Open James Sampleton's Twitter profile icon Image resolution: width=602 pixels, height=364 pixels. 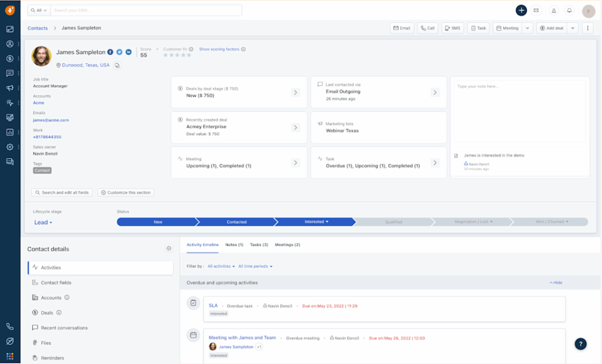point(119,52)
